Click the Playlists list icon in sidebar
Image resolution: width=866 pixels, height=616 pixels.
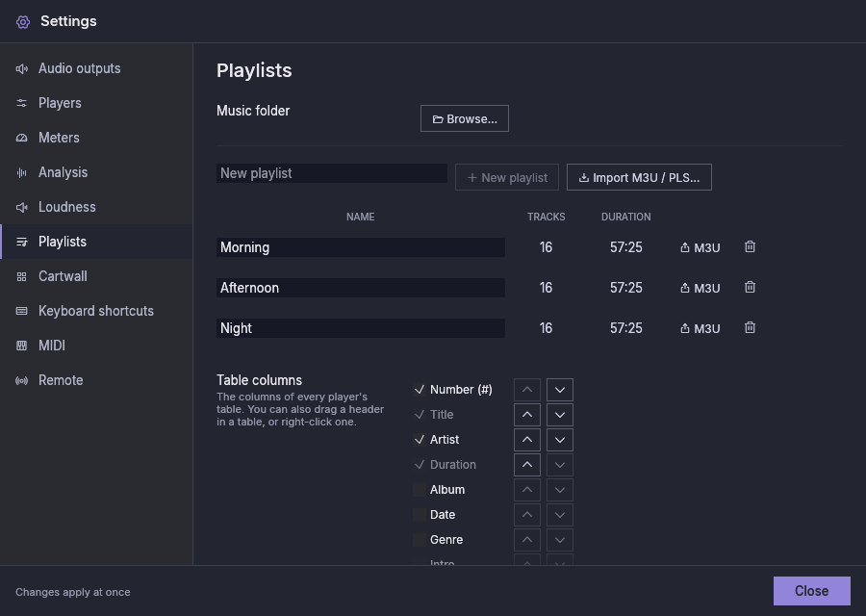click(21, 242)
